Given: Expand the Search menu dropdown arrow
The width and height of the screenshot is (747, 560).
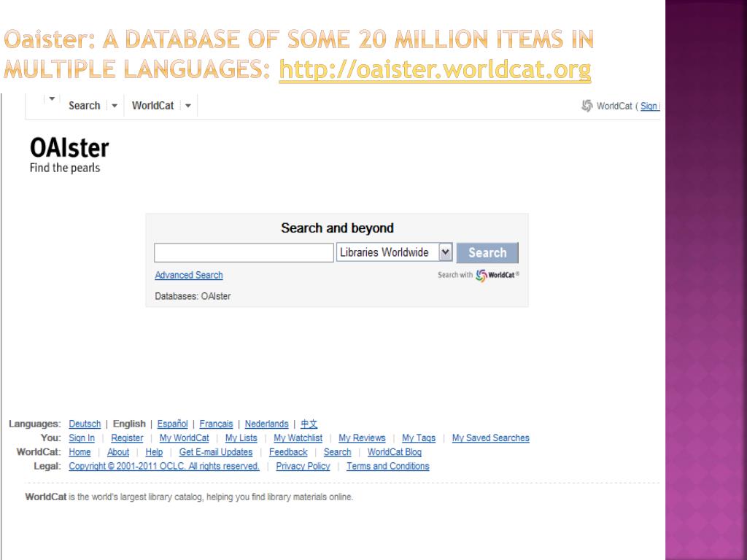Looking at the screenshot, I should (115, 106).
